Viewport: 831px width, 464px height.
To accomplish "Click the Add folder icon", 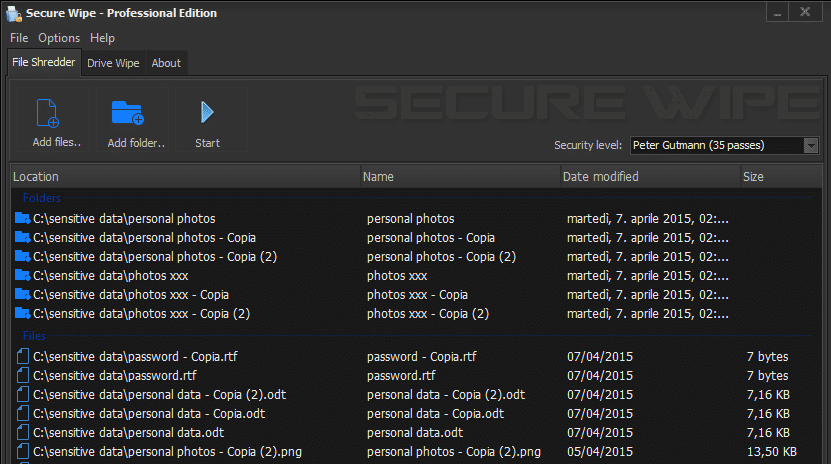I will tap(128, 113).
